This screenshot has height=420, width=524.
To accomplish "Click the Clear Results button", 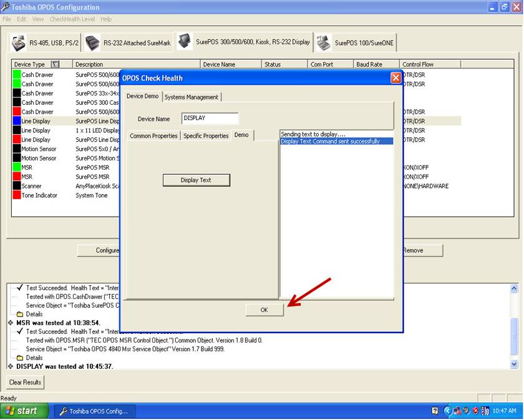I will (x=26, y=382).
